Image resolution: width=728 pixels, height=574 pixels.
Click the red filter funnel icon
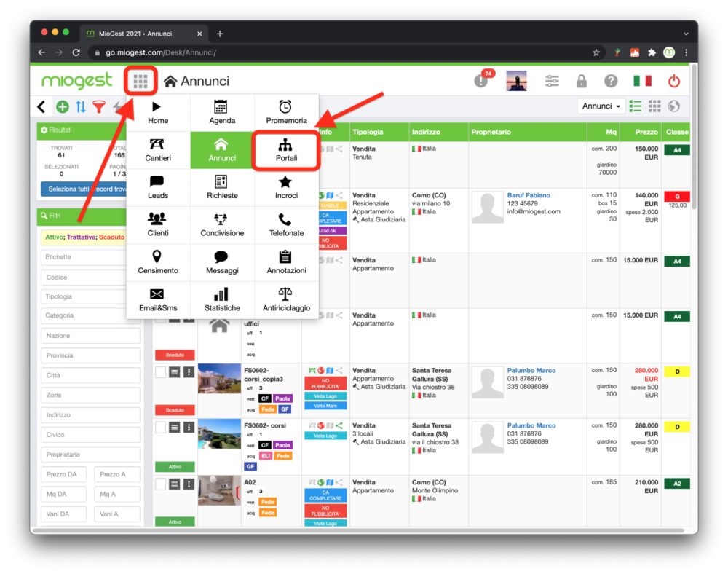click(x=99, y=107)
